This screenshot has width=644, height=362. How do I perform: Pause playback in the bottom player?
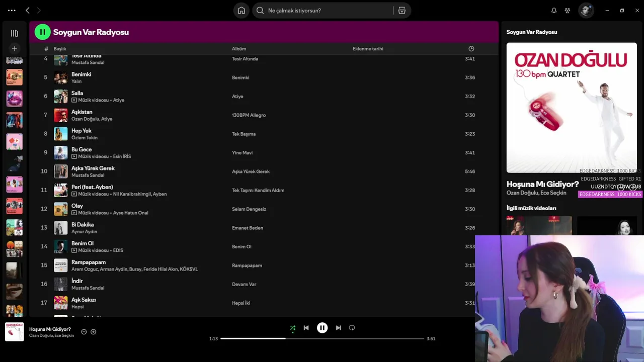pos(322,328)
